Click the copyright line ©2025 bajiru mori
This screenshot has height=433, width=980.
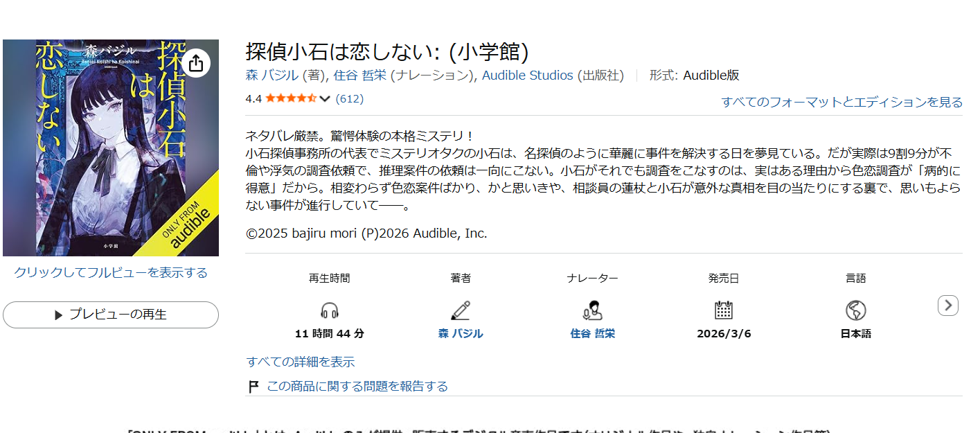point(366,233)
